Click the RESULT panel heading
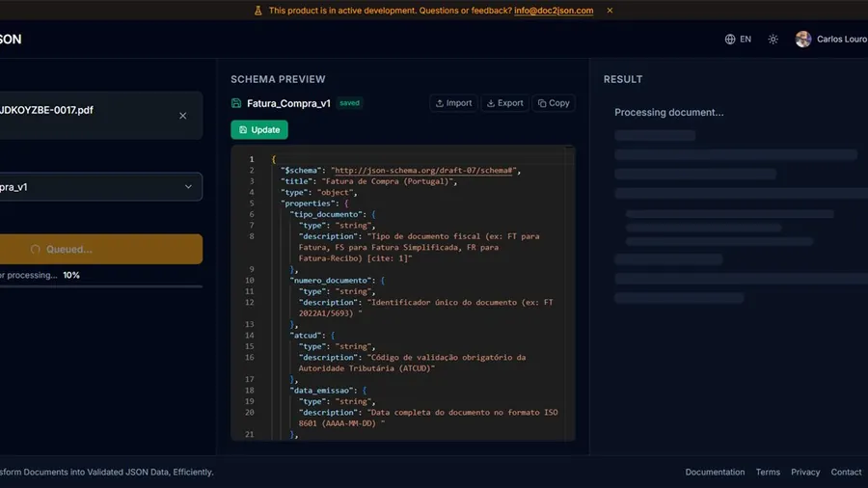Screen dimensions: 868x488 click(x=623, y=79)
